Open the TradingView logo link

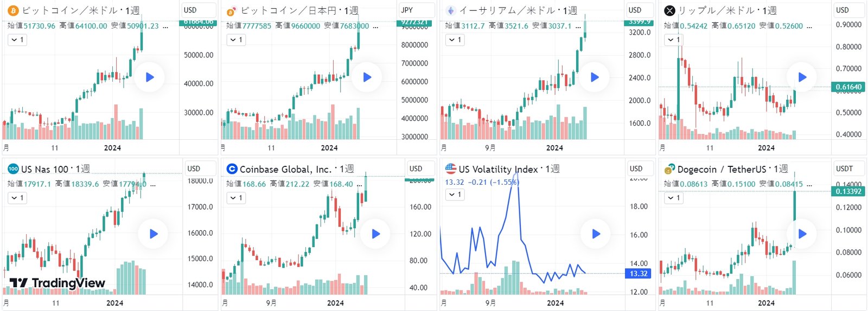(x=58, y=283)
